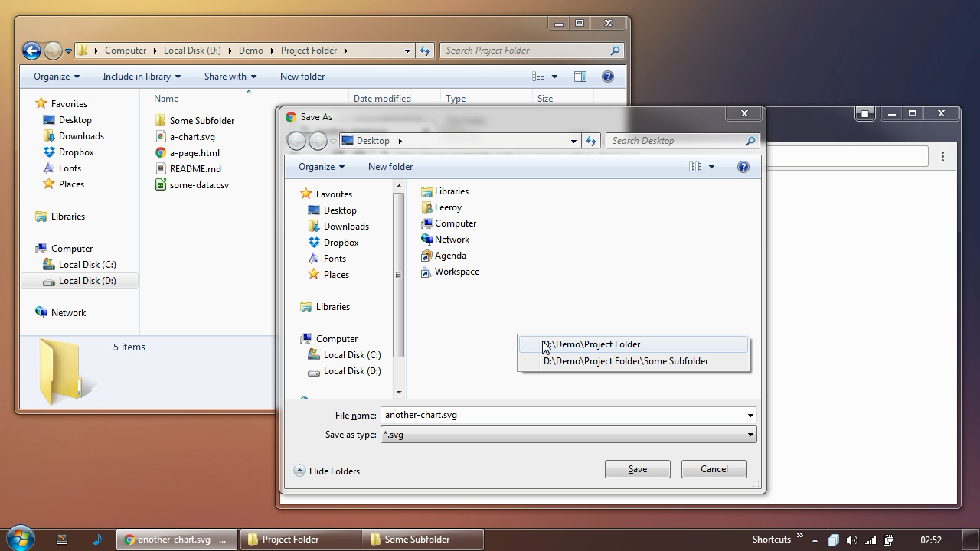
Task: Open the volume control from the system tray
Action: [851, 539]
